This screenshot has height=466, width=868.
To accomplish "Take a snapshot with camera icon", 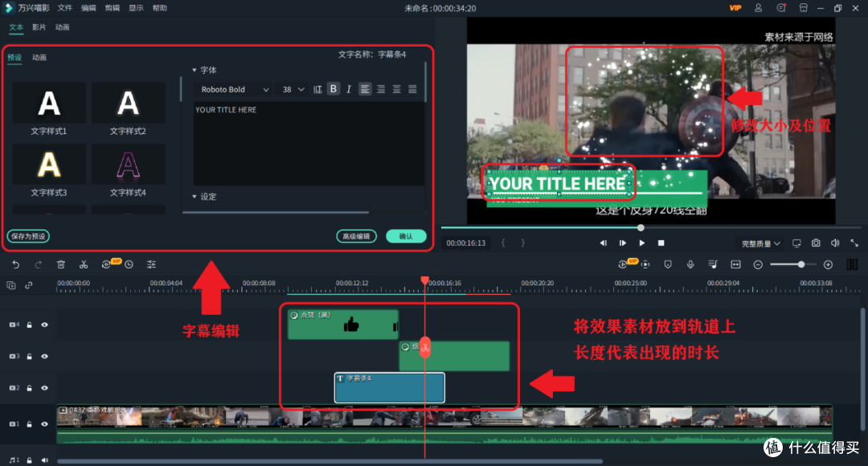I will (816, 243).
